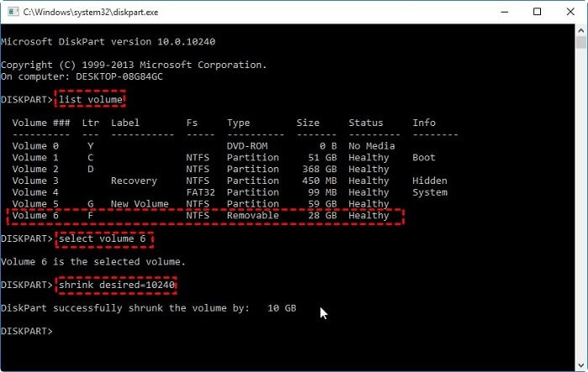Maximize the diskpart console window
Viewport: 588px width, 372px height.
tap(537, 12)
